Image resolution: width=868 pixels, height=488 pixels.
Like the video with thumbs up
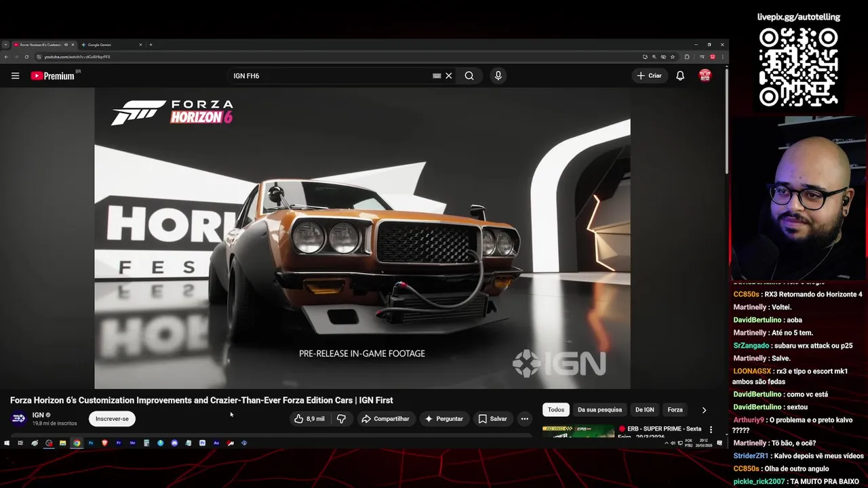pos(309,419)
